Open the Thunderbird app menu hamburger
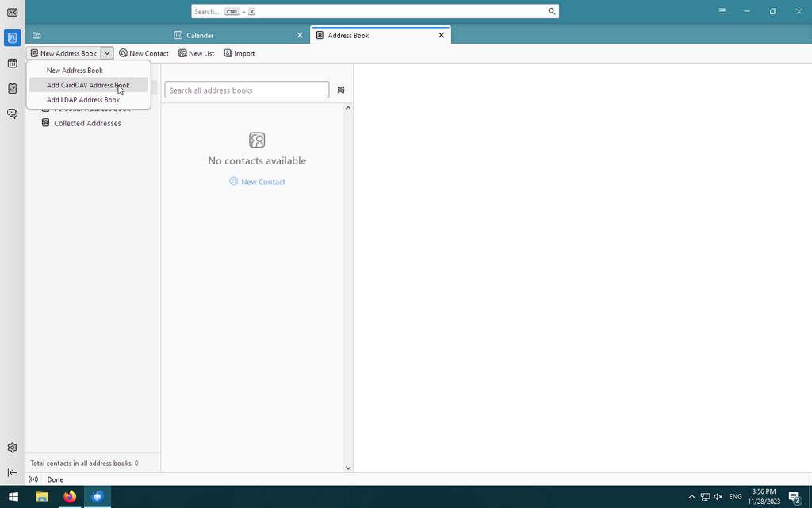This screenshot has width=812, height=508. (722, 11)
